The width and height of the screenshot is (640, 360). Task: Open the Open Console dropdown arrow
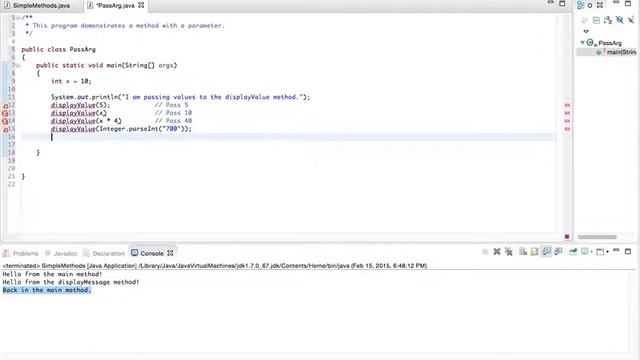607,252
